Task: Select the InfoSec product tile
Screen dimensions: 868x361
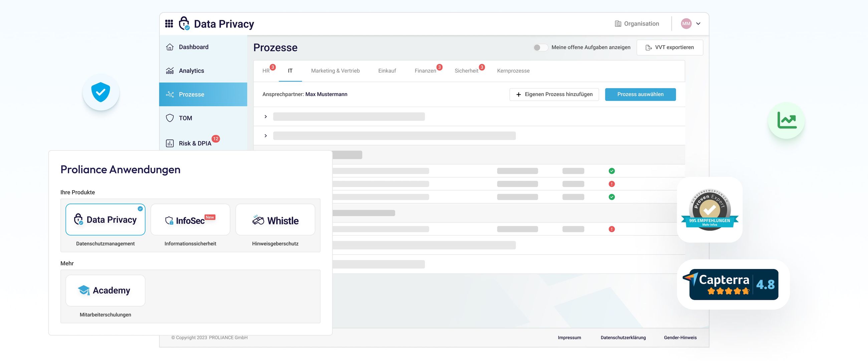Action: [190, 220]
